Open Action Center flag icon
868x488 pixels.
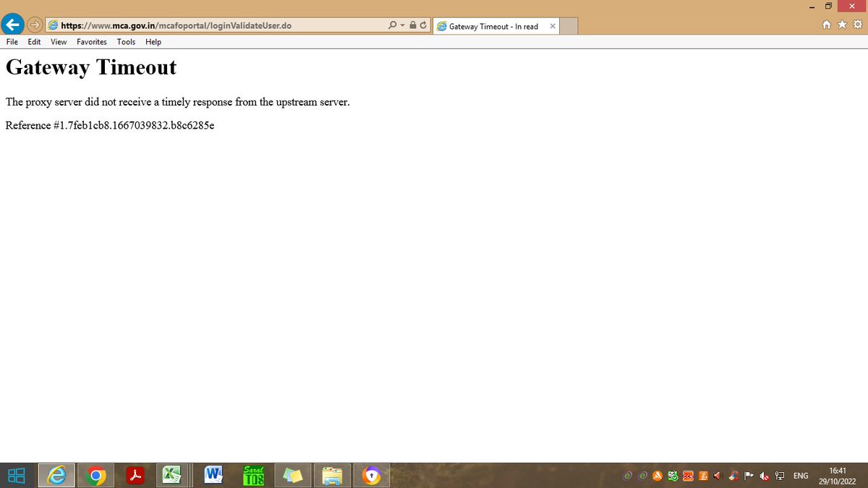click(749, 476)
